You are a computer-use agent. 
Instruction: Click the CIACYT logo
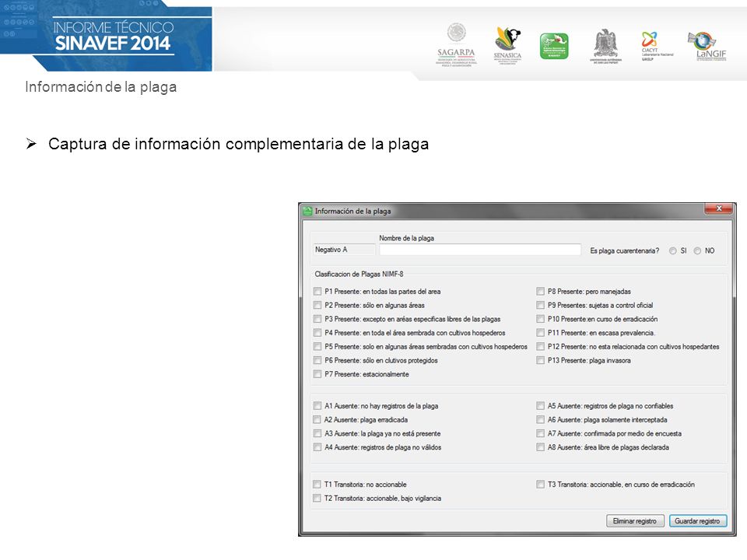pyautogui.click(x=657, y=46)
